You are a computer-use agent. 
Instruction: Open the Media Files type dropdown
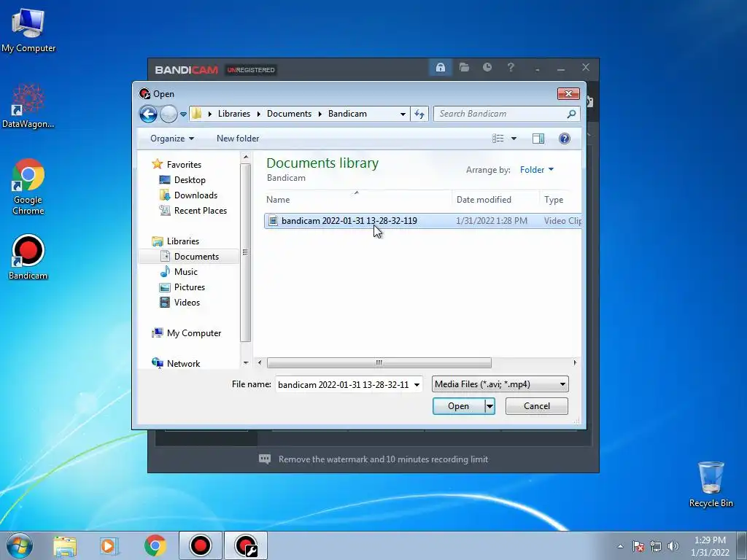[500, 384]
